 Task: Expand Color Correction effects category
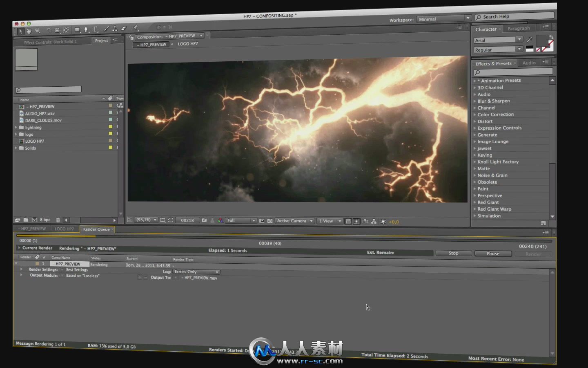point(474,114)
